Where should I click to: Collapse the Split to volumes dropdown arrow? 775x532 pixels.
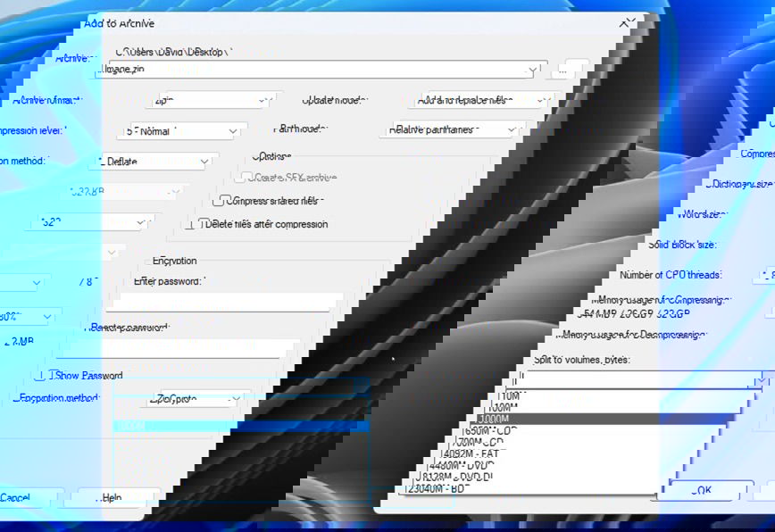point(762,380)
